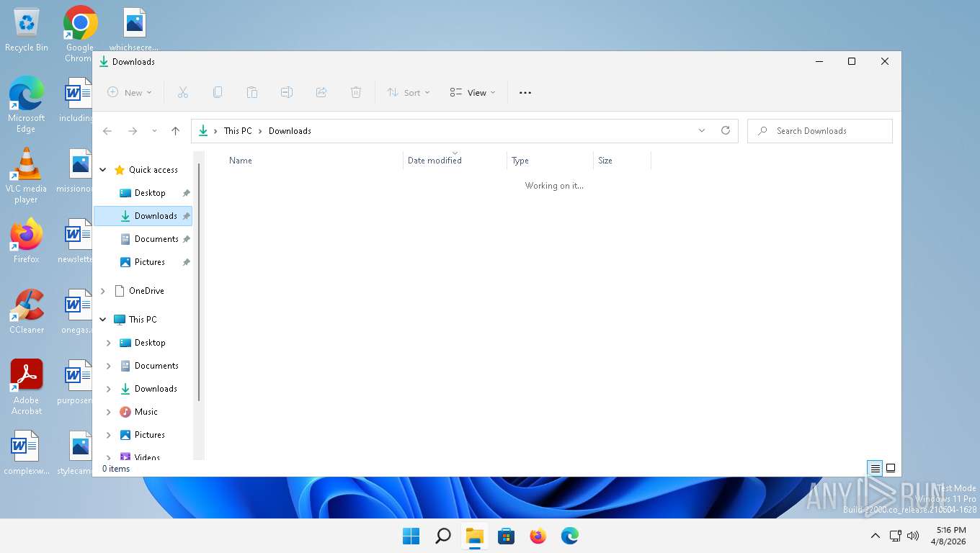980x553 pixels.
Task: Click the Paste clipboard icon in toolbar
Action: [x=252, y=92]
